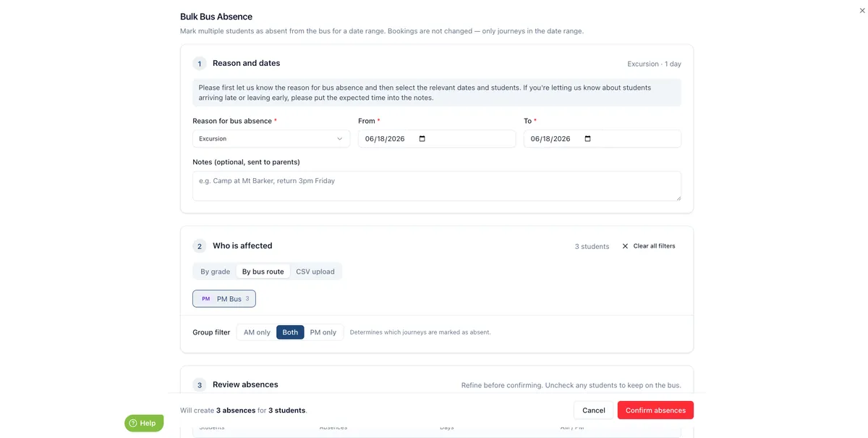The width and height of the screenshot is (868, 438).
Task: Click the To date field
Action: (603, 139)
